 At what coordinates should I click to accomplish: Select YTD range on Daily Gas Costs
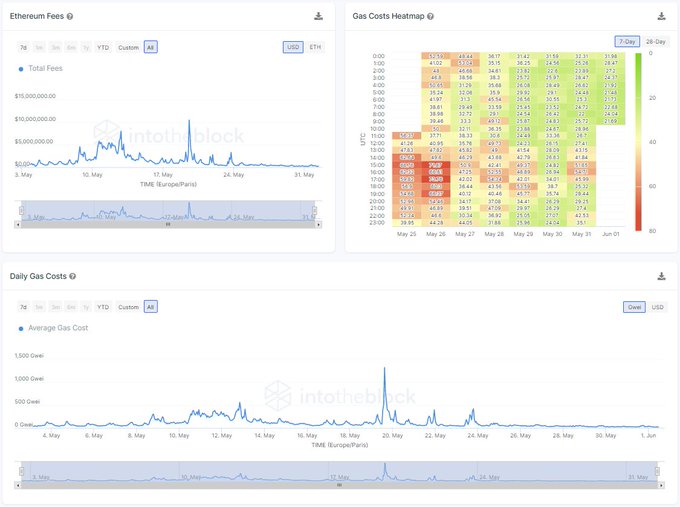pos(103,307)
